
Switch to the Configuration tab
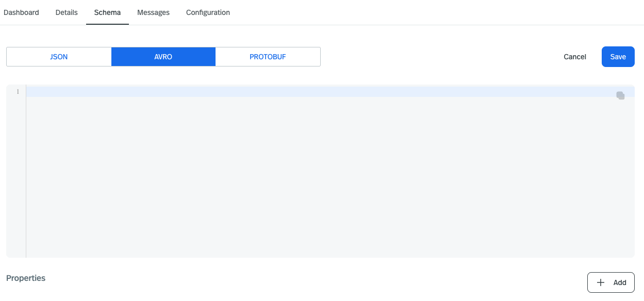[208, 12]
